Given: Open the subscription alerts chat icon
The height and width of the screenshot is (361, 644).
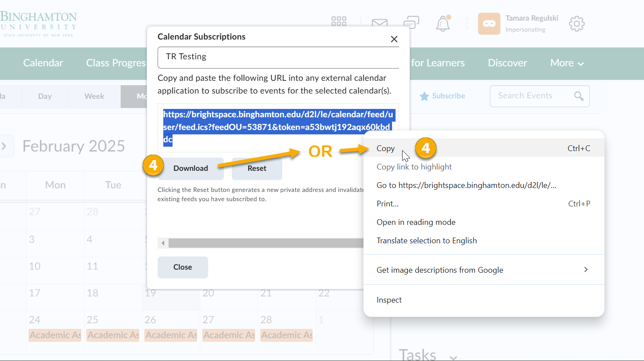Looking at the screenshot, I should pyautogui.click(x=411, y=22).
